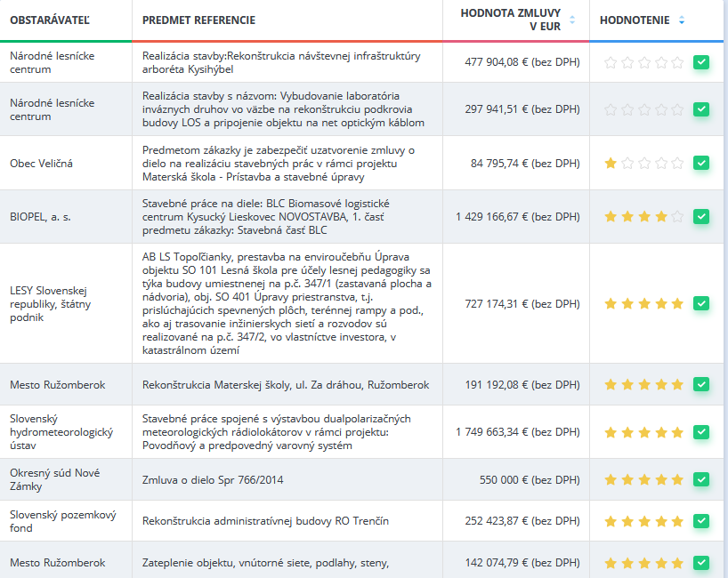
Task: Sort by Hodnota zmluvy v EUR arrows
Action: [x=572, y=20]
